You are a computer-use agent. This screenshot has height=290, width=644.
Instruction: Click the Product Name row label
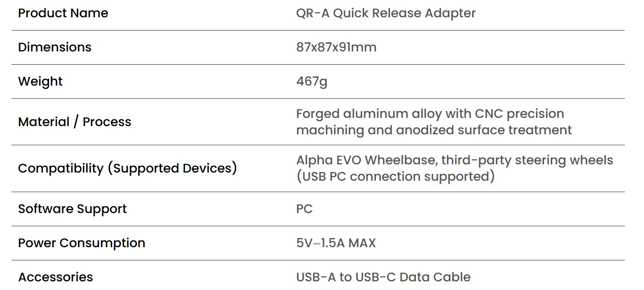63,13
